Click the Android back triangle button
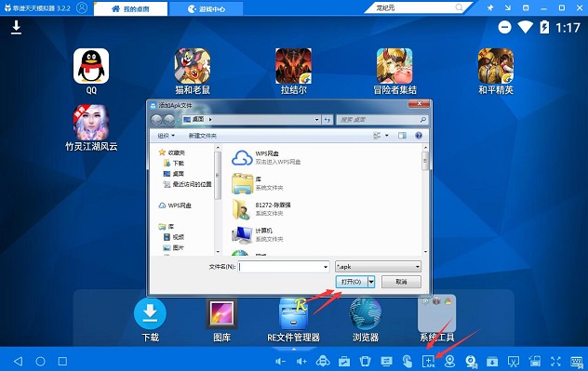The height and width of the screenshot is (371, 588). pyautogui.click(x=18, y=362)
